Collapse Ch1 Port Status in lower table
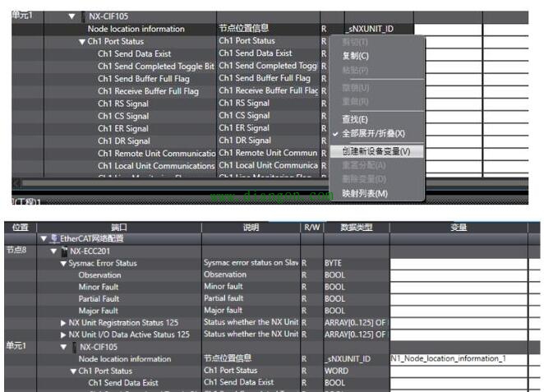The height and width of the screenshot is (392, 544). coord(73,371)
